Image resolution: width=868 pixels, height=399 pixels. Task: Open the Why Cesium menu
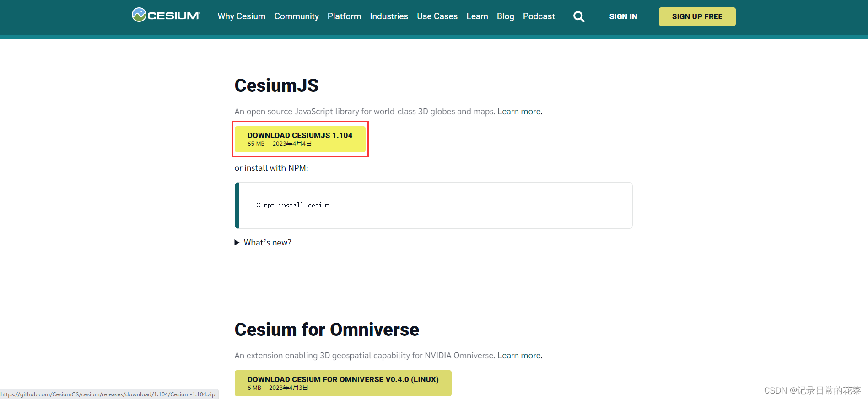tap(241, 16)
